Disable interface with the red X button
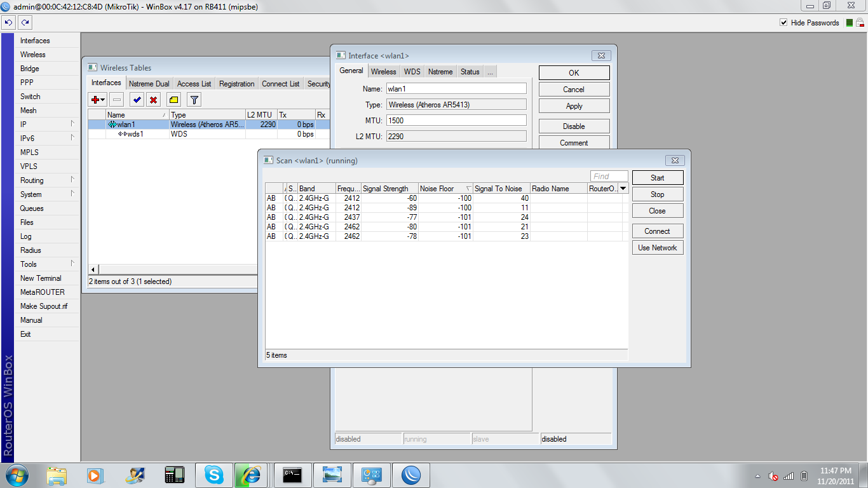Image resolution: width=868 pixels, height=488 pixels. (x=153, y=100)
